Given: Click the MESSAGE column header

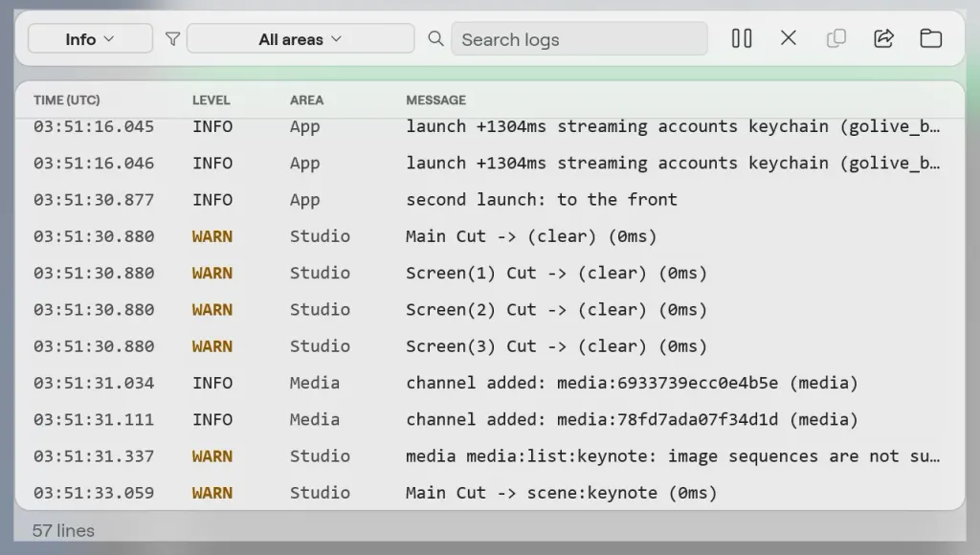Looking at the screenshot, I should click(436, 100).
